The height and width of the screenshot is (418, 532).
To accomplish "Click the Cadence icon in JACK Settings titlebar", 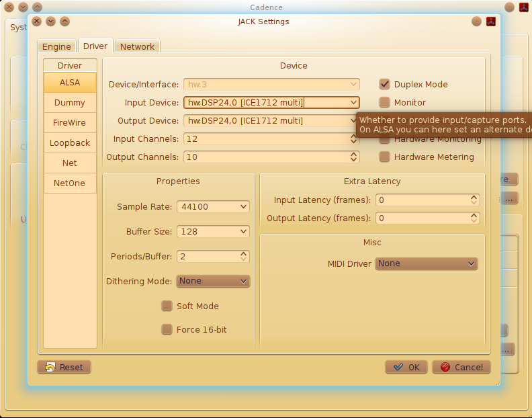I will (x=491, y=22).
